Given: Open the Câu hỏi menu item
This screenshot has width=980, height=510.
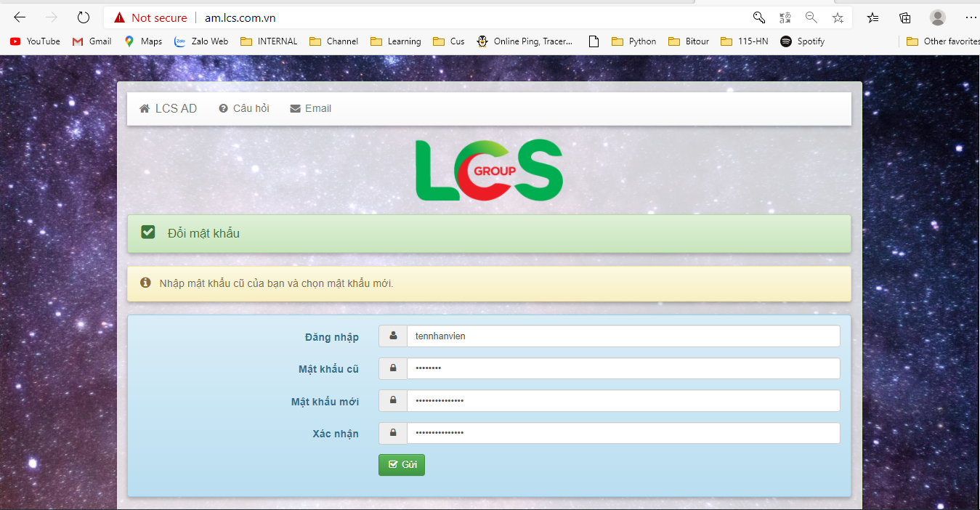Looking at the screenshot, I should [x=244, y=108].
